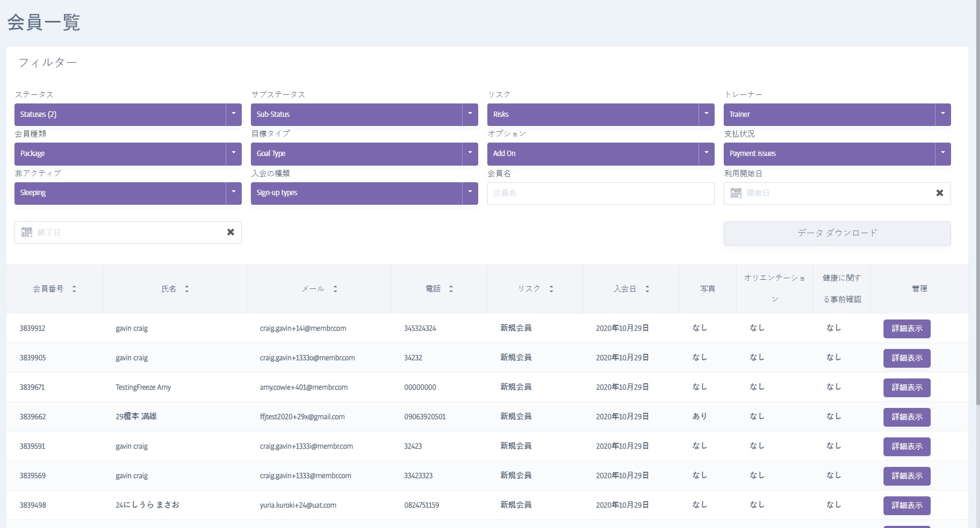980x528 pixels.
Task: Sort by リスク column arrows
Action: coord(551,289)
